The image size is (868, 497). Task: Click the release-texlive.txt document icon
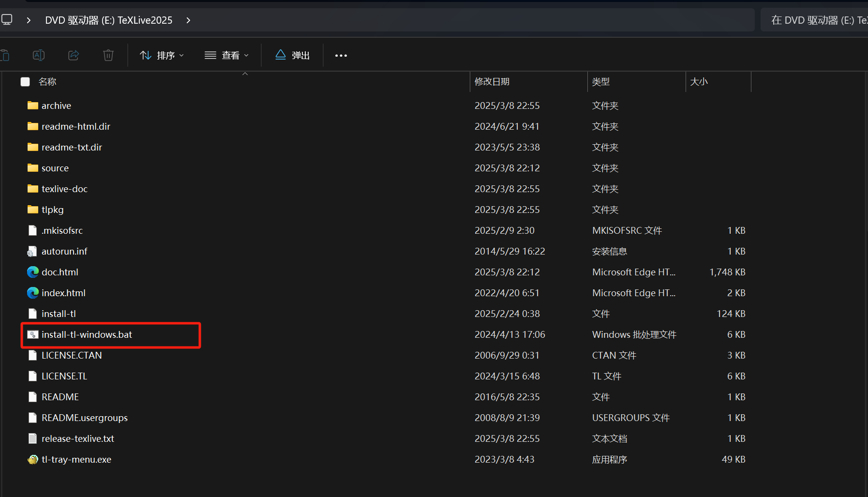pos(33,438)
